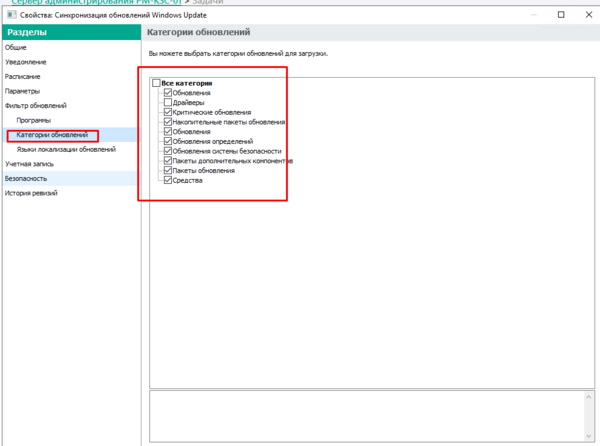The image size is (600, 446).
Task: Select the Программы subsection
Action: point(72,120)
